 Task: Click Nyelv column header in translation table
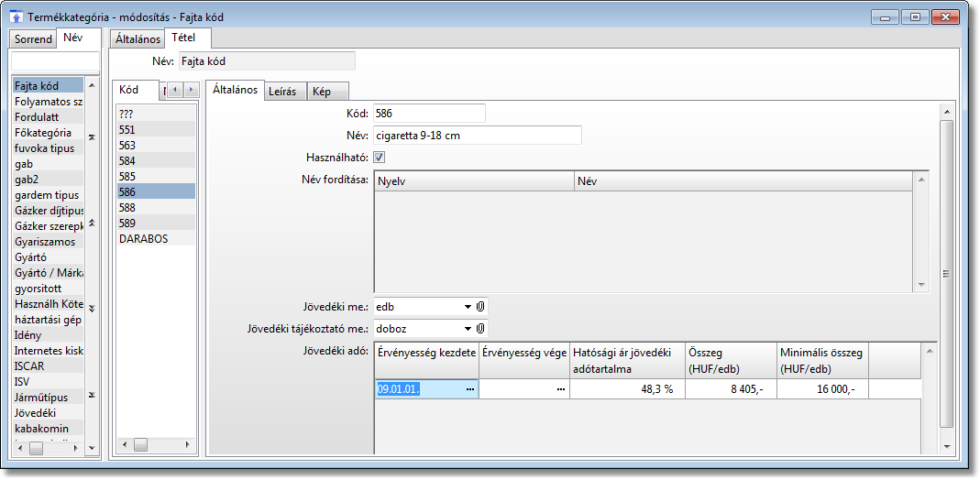(x=474, y=181)
